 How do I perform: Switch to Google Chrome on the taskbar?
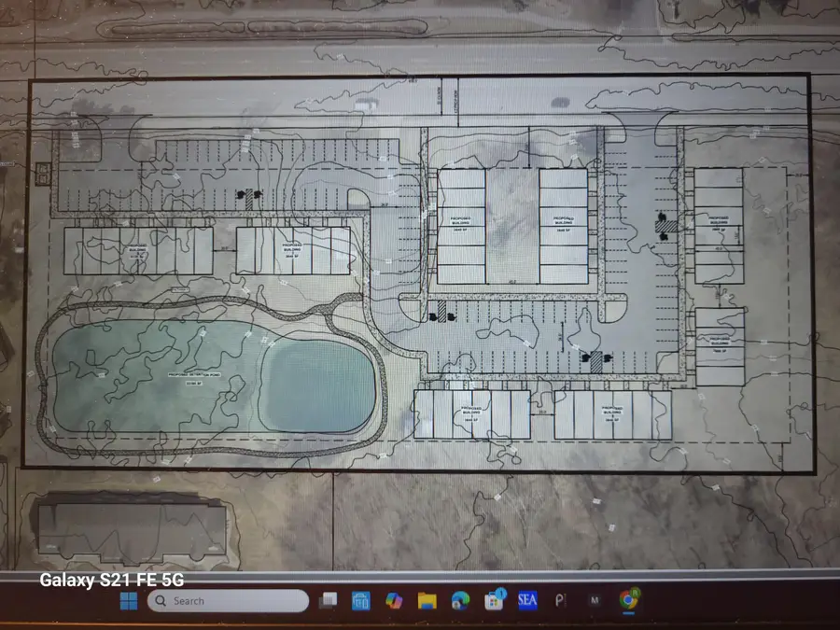(x=628, y=600)
